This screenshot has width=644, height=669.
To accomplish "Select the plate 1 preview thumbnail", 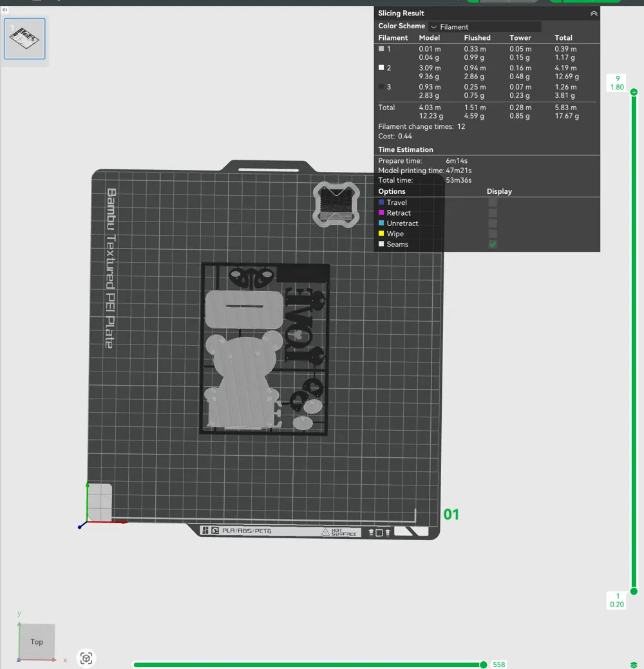I will click(x=24, y=39).
